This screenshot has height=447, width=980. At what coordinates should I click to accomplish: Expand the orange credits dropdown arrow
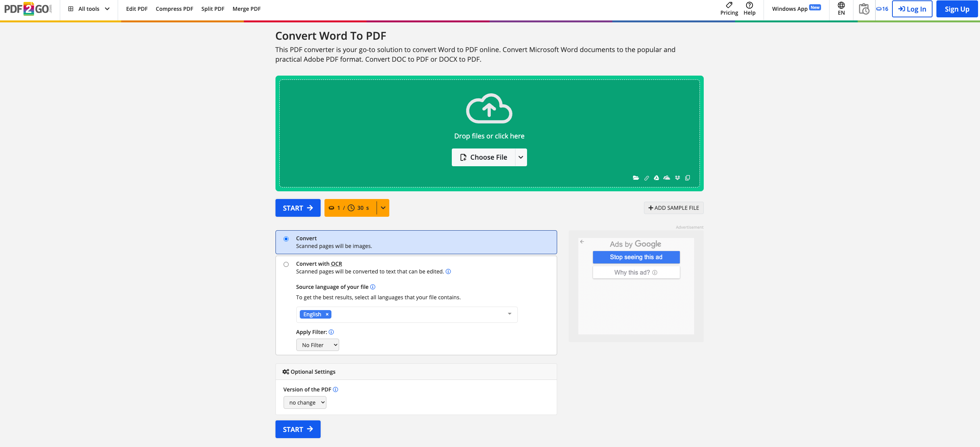[383, 208]
